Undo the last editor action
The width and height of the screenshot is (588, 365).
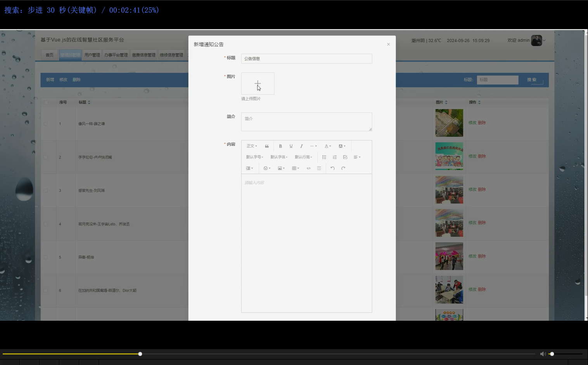(332, 168)
